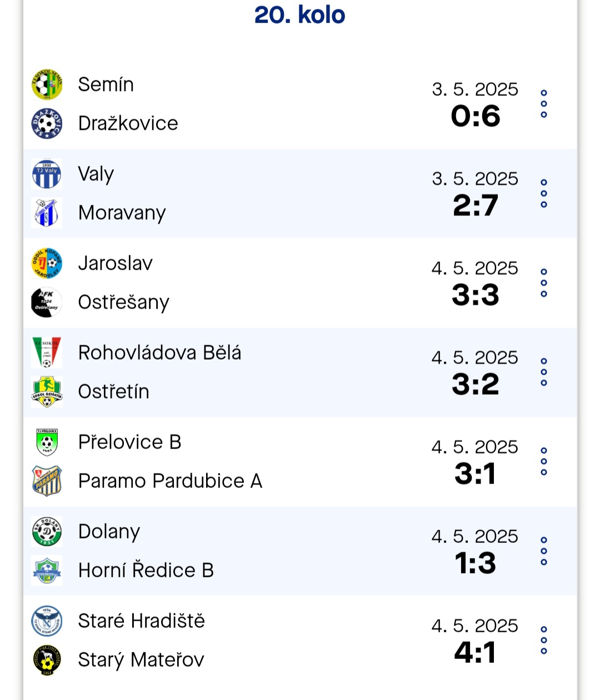This screenshot has height=700, width=600.
Task: Expand options for Jaroslav vs Ostřešany match
Action: (544, 283)
